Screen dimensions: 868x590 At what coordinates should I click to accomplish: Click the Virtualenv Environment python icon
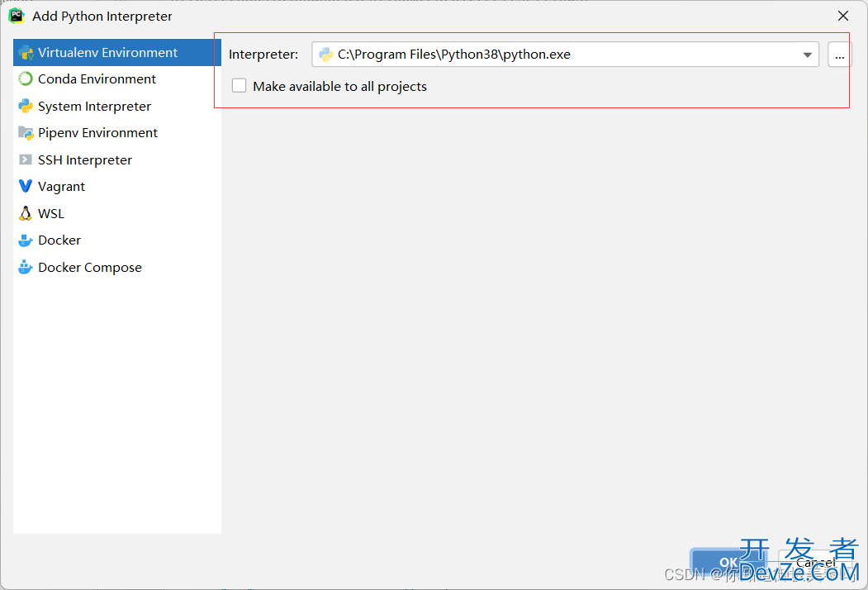26,53
